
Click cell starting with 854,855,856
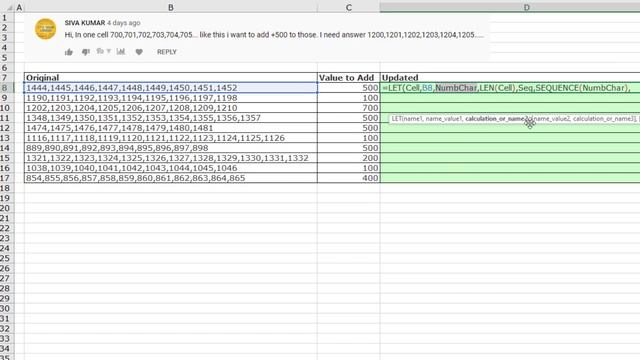click(171, 178)
